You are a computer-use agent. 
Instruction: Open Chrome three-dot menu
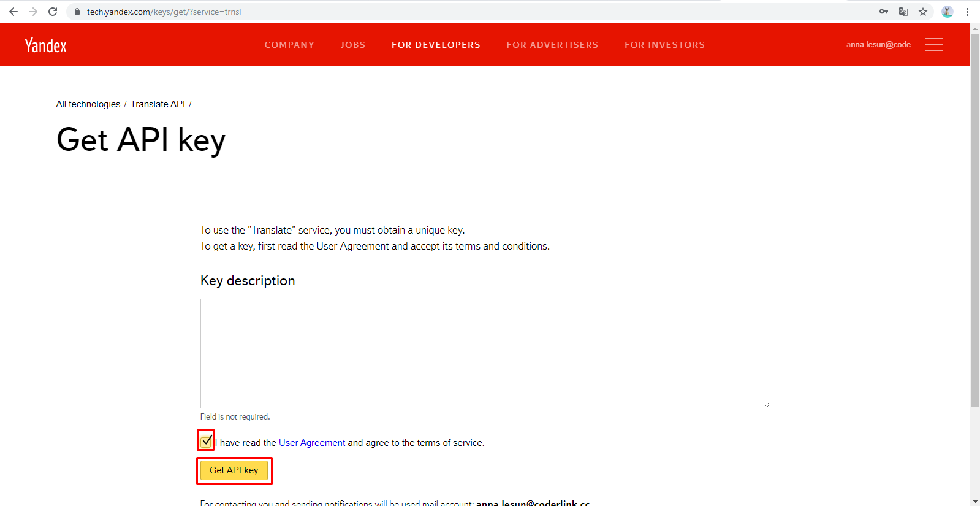967,12
